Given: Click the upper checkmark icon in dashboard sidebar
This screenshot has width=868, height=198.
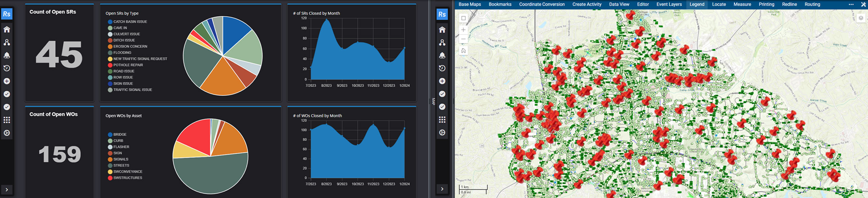Looking at the screenshot, I should tap(7, 94).
